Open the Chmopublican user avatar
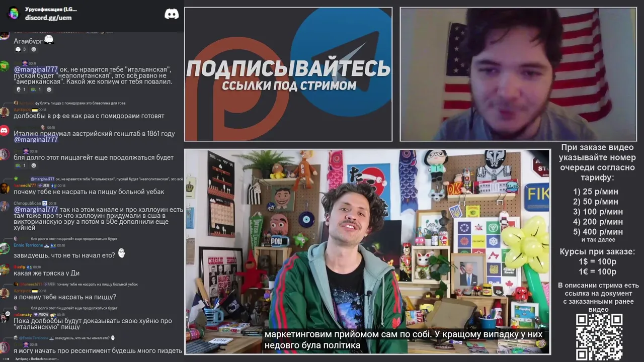The height and width of the screenshot is (362, 644). coord(4,207)
